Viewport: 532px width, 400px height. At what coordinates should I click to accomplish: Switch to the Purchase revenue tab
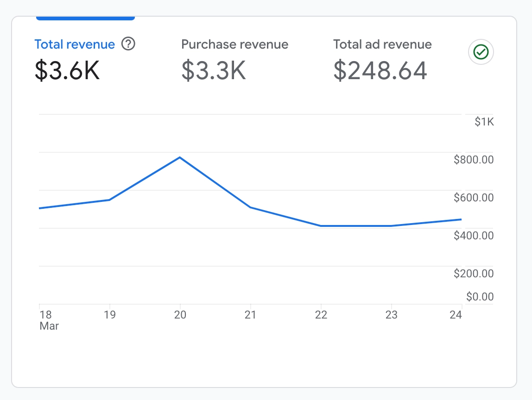234,44
